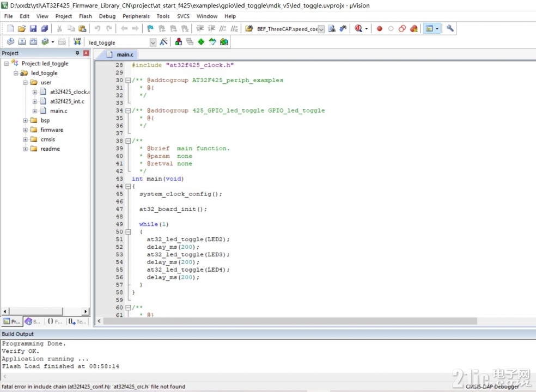Open window layout dropdown arrow
This screenshot has width=536, height=392.
[x=437, y=29]
